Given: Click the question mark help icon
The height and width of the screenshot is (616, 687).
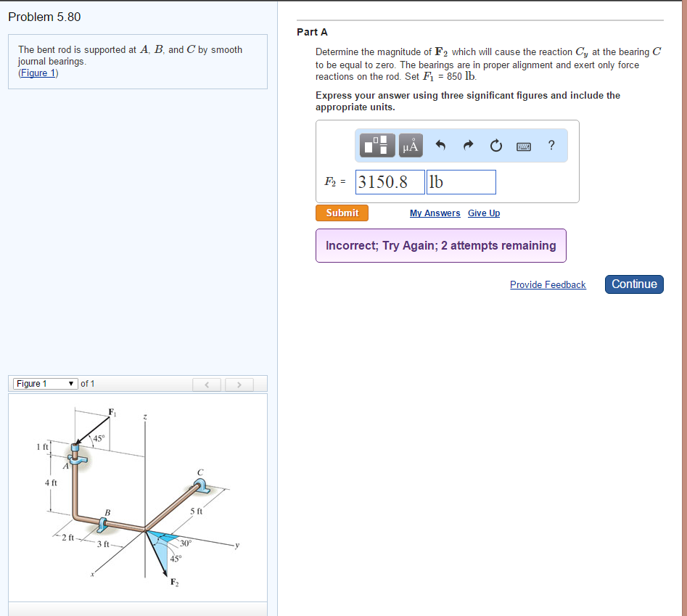Looking at the screenshot, I should tap(551, 145).
